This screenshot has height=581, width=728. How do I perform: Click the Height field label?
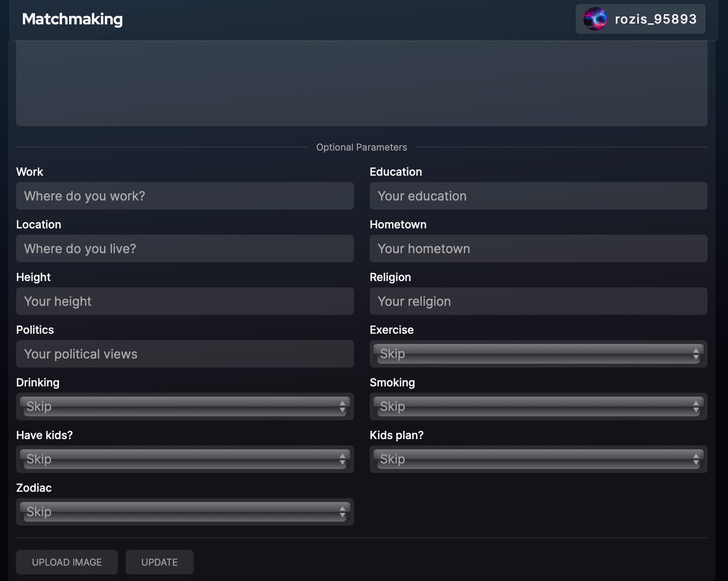(33, 277)
